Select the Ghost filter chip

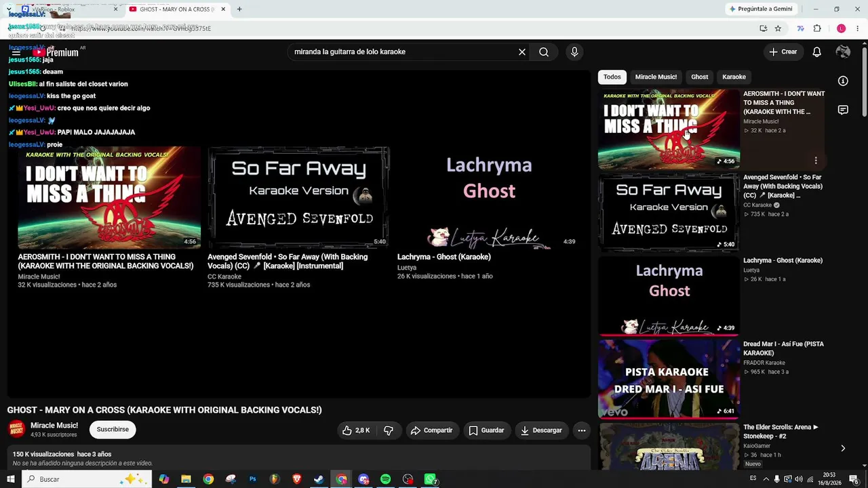pyautogui.click(x=700, y=77)
